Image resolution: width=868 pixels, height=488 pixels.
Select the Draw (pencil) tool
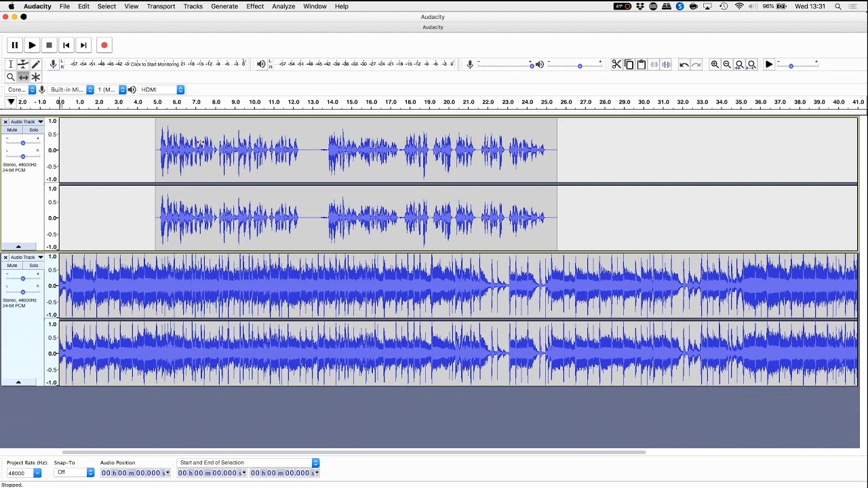coord(36,64)
